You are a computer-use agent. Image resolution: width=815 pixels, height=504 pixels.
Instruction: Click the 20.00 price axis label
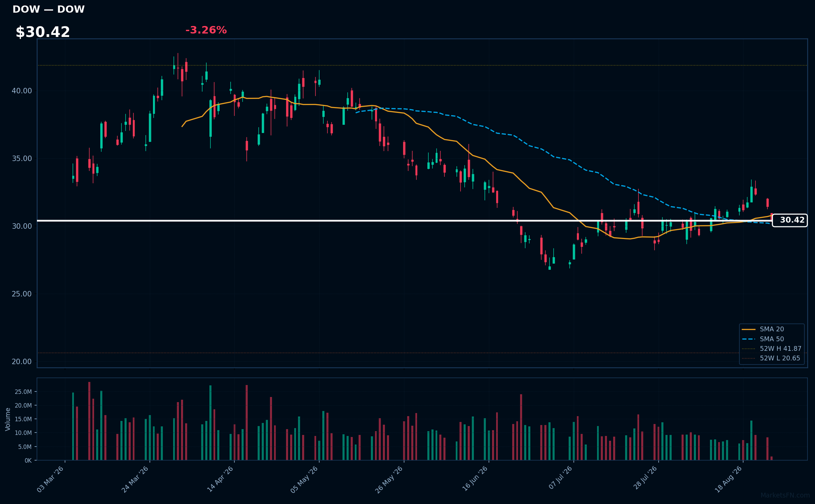click(x=22, y=361)
